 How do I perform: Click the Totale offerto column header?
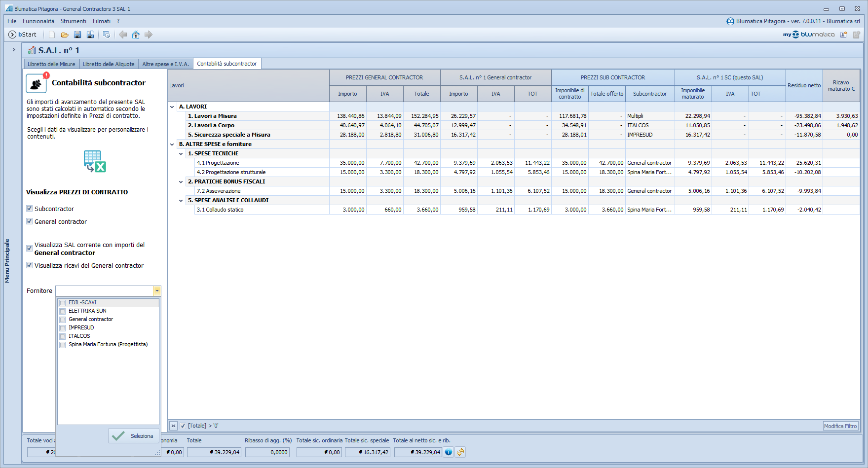607,94
